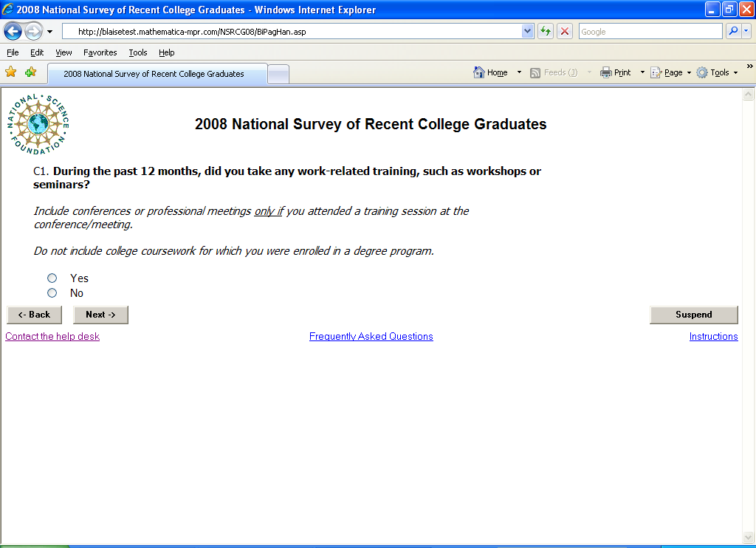Open the Page menu dropdown
The height and width of the screenshot is (548, 756).
[x=673, y=72]
